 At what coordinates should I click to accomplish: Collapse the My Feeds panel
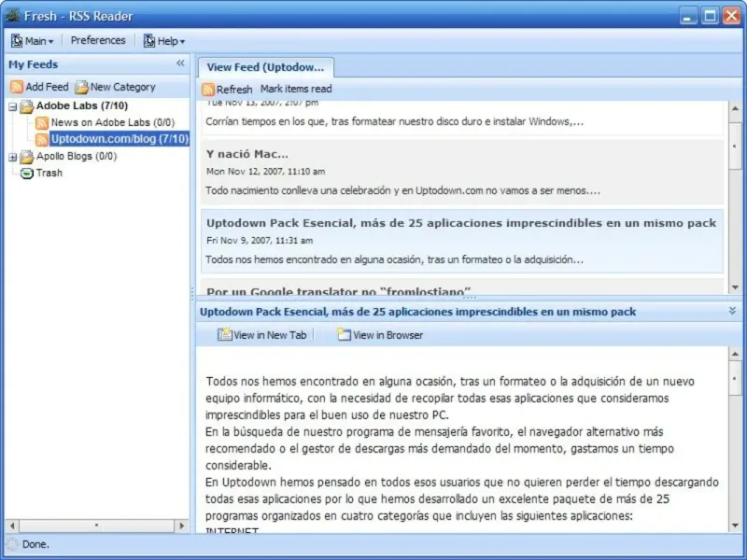(180, 63)
